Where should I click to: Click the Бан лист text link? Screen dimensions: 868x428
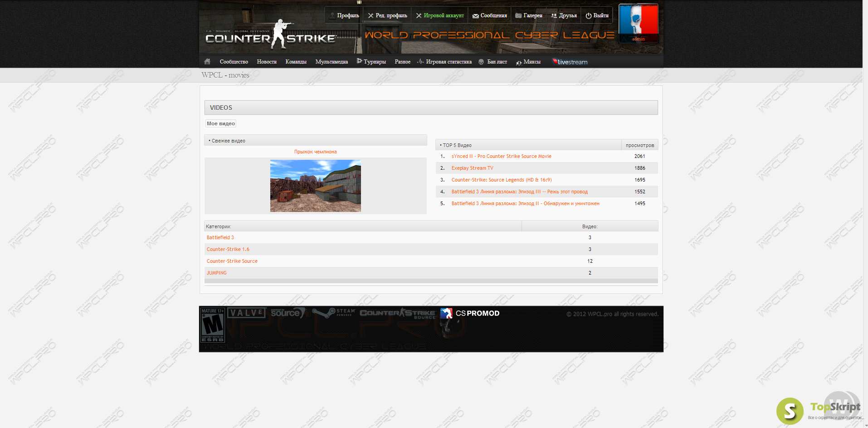tap(497, 62)
